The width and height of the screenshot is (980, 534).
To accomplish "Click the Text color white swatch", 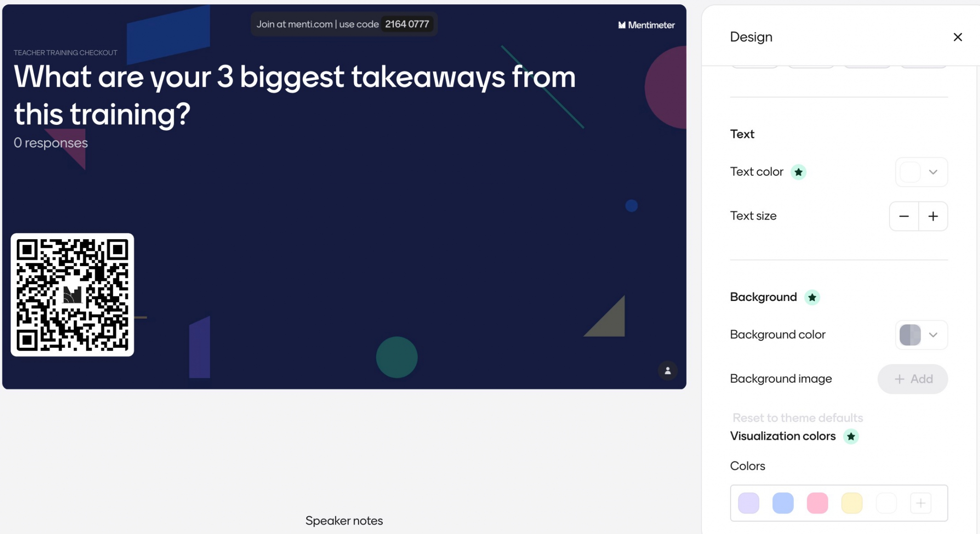I will (910, 172).
